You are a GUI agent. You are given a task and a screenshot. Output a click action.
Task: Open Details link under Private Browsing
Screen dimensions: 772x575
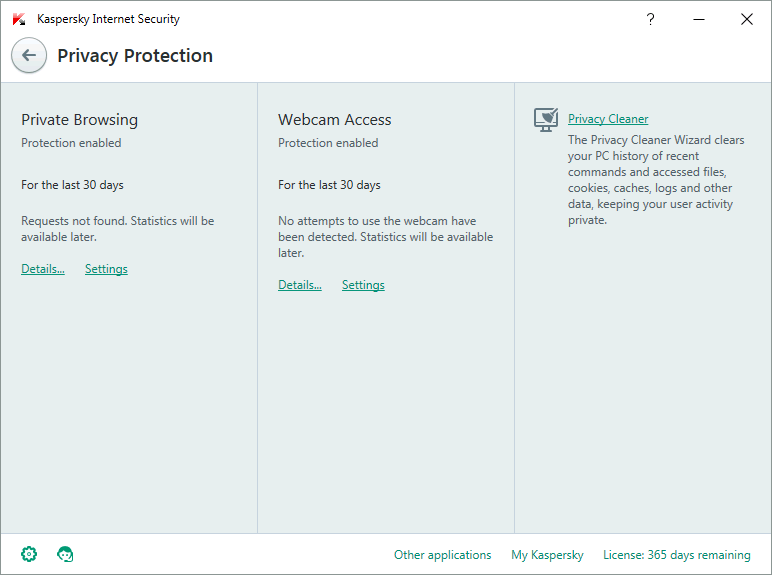coord(43,269)
